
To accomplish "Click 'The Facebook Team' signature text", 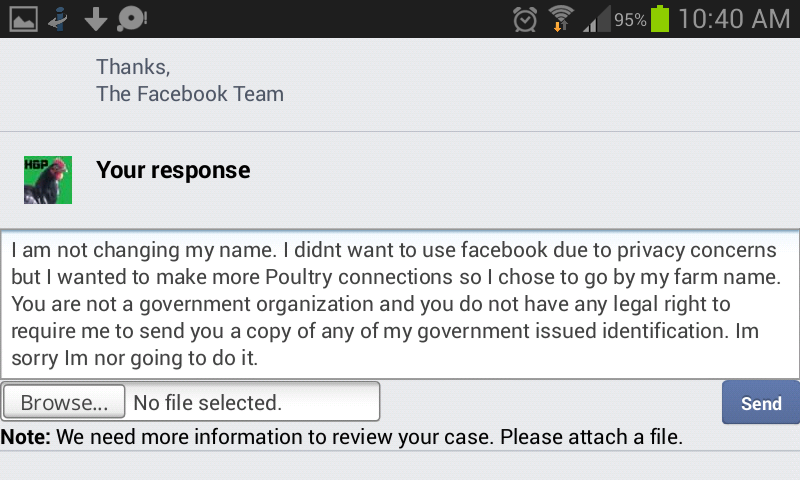I will (x=190, y=94).
